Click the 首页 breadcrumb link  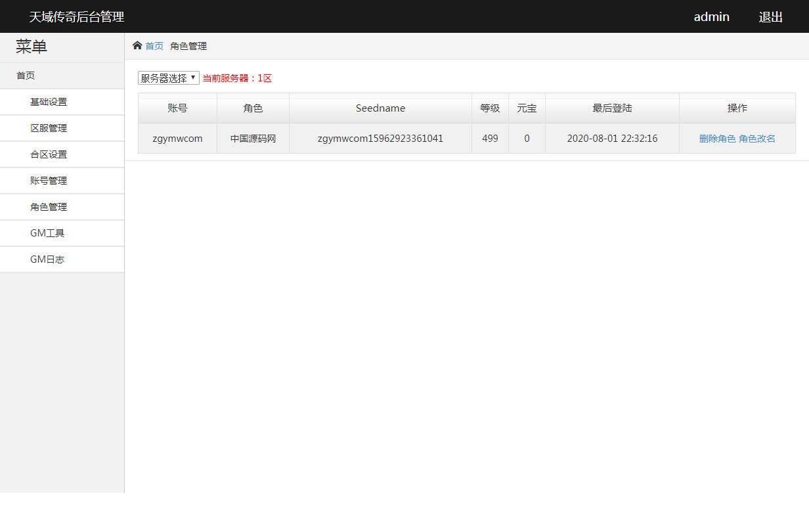point(155,46)
